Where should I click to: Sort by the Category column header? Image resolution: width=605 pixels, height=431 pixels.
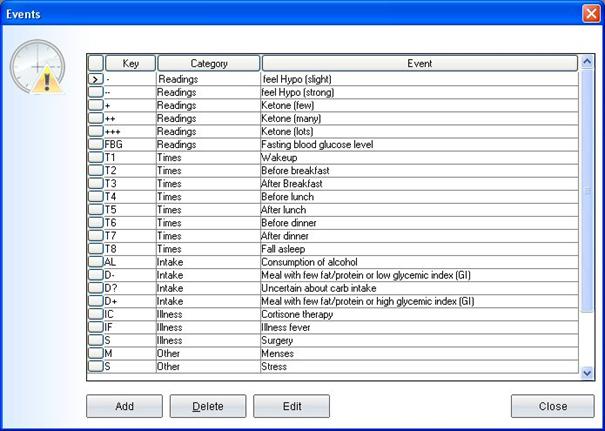(x=208, y=63)
